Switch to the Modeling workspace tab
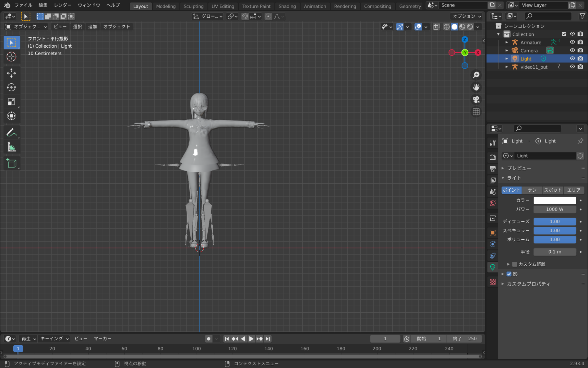 166,6
